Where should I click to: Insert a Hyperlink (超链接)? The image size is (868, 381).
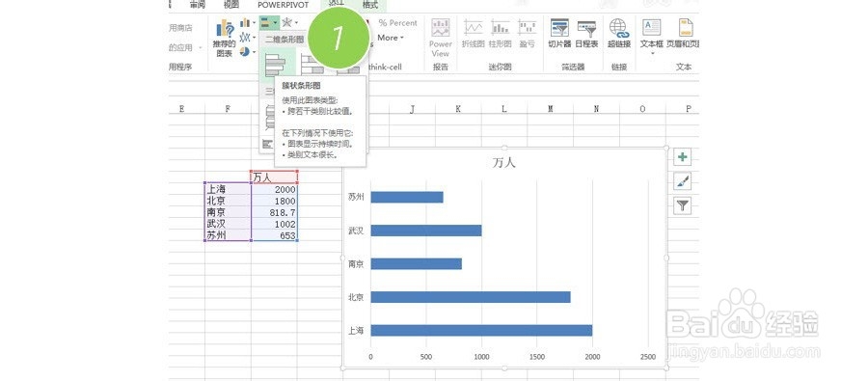619,33
